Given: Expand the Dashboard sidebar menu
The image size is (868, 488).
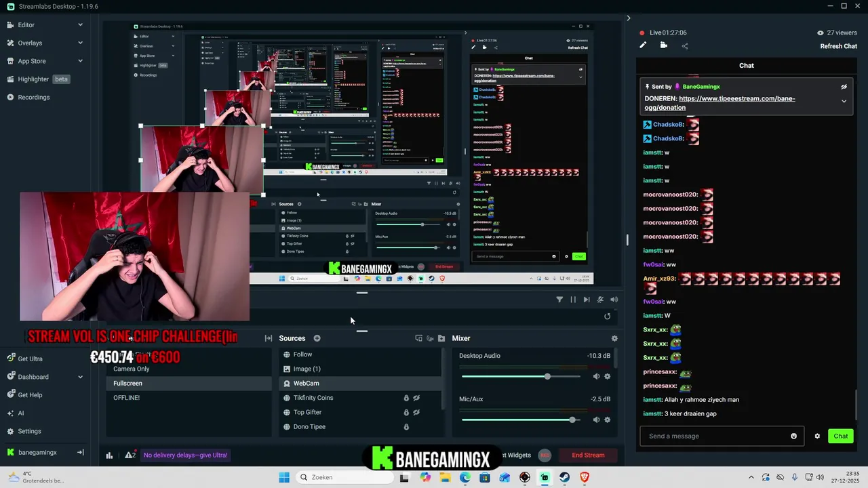Looking at the screenshot, I should 80,377.
